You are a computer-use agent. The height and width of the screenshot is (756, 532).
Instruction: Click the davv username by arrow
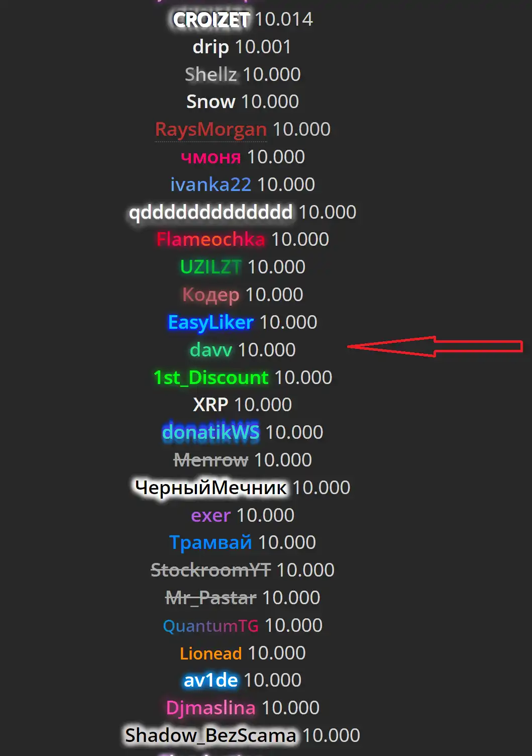(x=210, y=350)
